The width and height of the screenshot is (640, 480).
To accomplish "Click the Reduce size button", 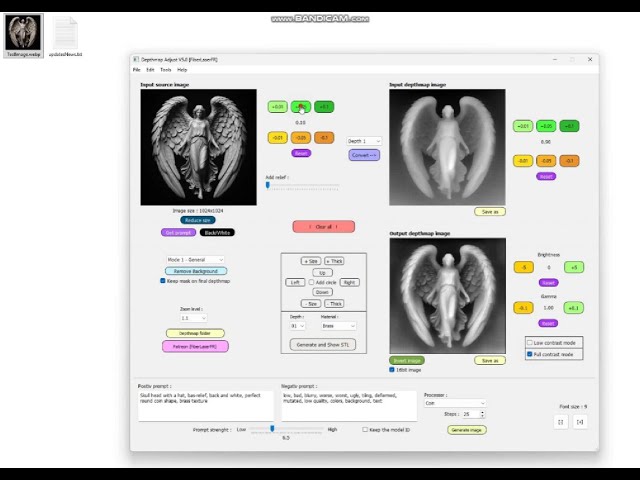I will click(198, 220).
